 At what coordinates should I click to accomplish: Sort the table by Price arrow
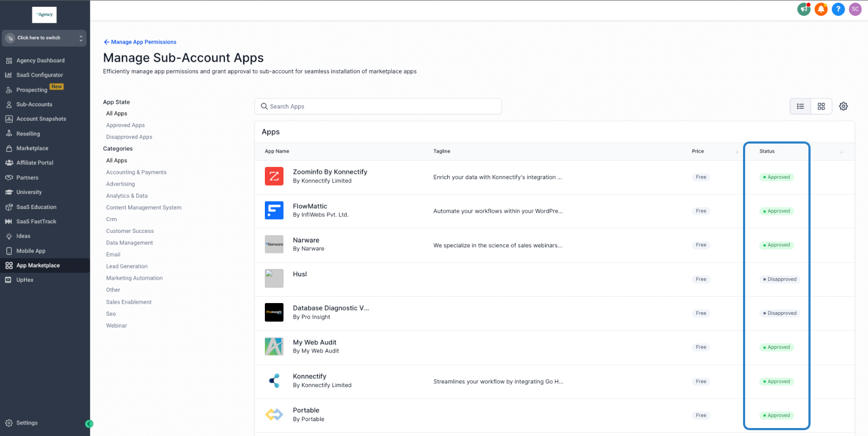[x=737, y=152]
